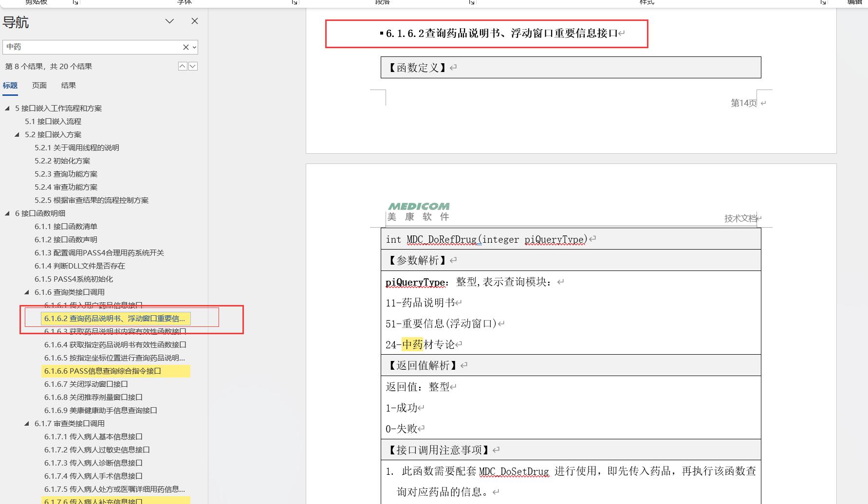Select heading 6.1.6.2 查询药品说明书 in navigation

[115, 319]
